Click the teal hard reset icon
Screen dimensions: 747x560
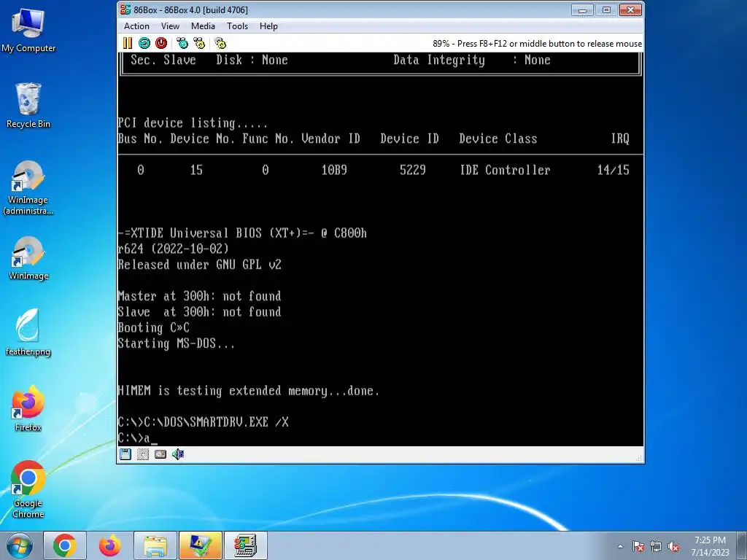144,43
